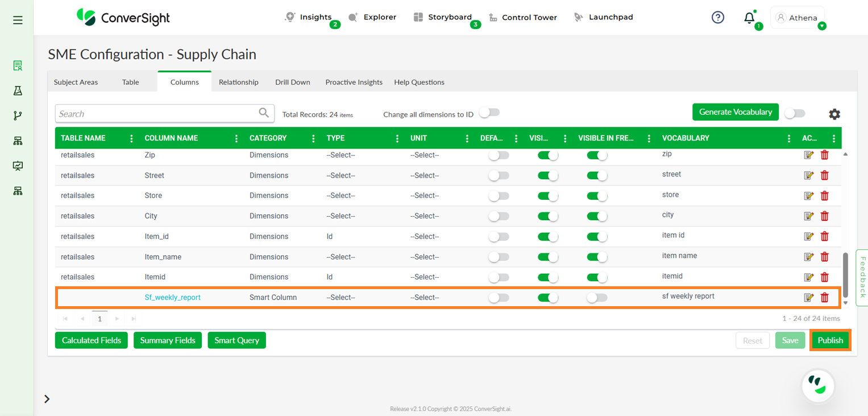Open the help question mark icon
The height and width of the screenshot is (416, 868).
[718, 18]
